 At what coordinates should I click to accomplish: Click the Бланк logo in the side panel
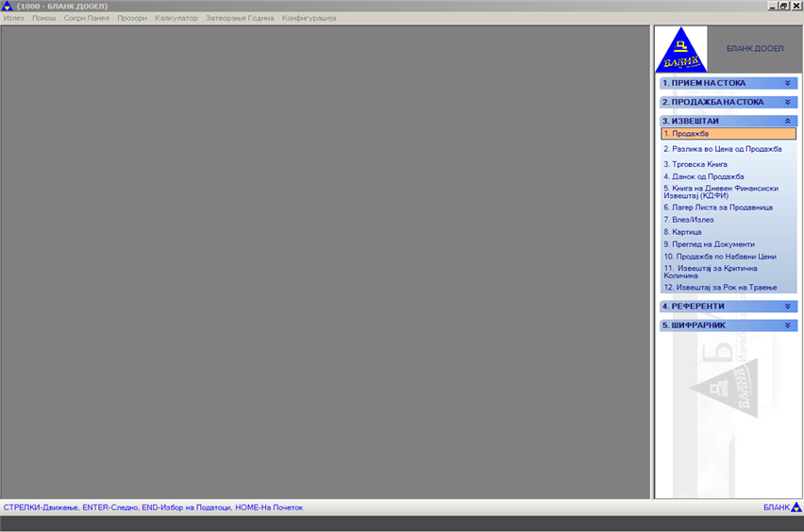pos(680,50)
